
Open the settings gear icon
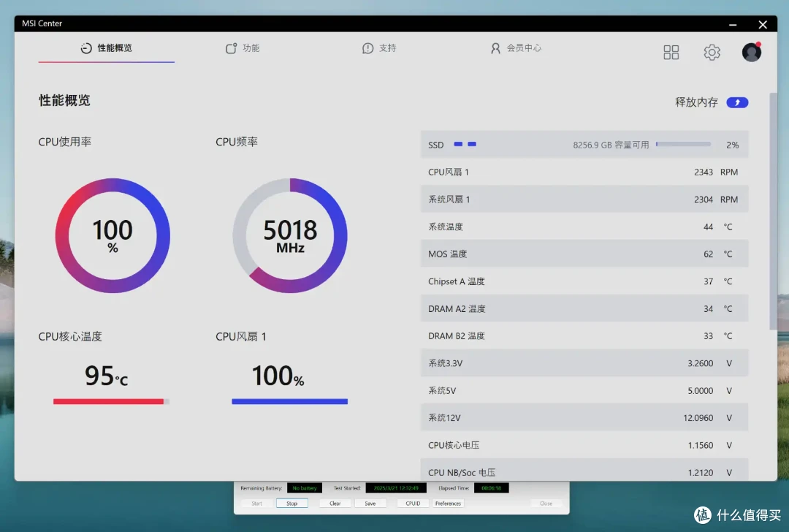[x=712, y=52]
